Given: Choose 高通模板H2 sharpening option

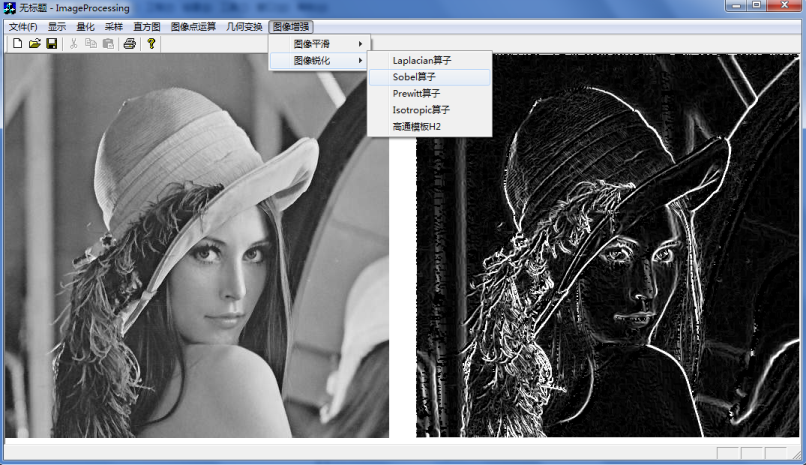Looking at the screenshot, I should 430,126.
